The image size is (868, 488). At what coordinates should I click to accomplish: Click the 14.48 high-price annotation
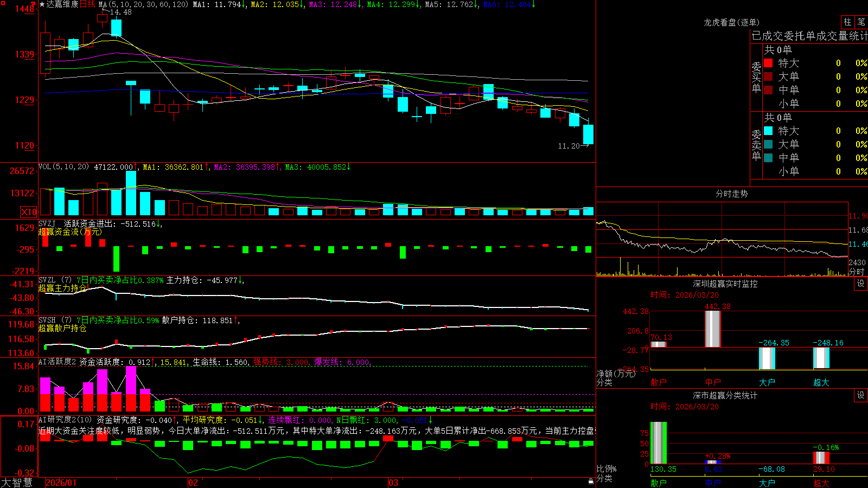coord(120,12)
